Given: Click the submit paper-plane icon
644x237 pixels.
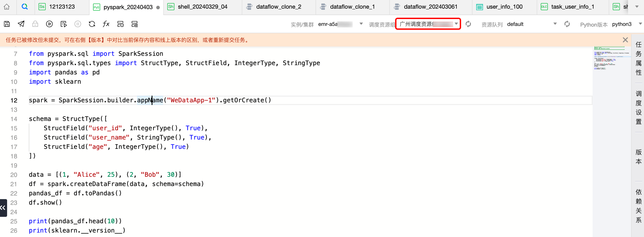Looking at the screenshot, I should click(21, 24).
